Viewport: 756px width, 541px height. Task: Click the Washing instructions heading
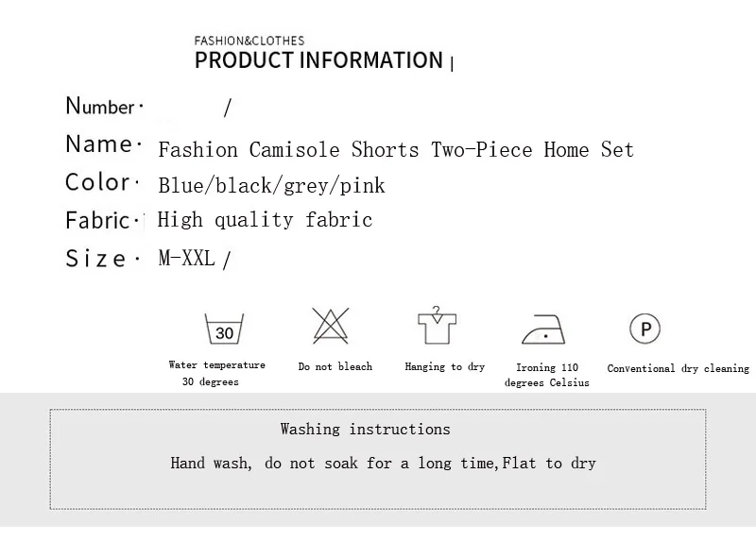tap(365, 429)
